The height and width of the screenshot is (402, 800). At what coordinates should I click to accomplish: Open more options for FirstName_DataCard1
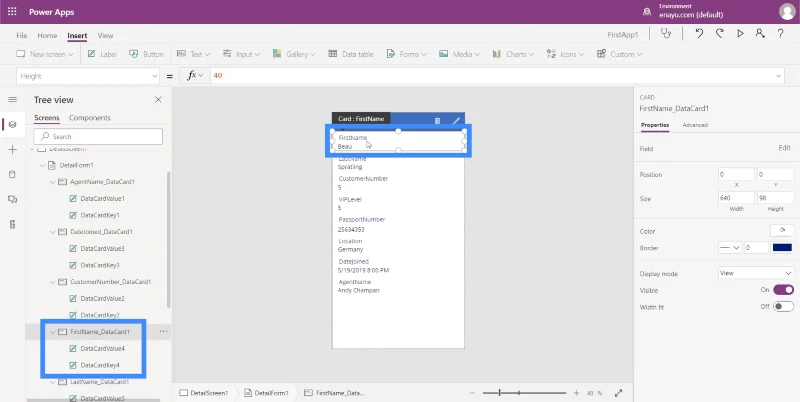(163, 332)
